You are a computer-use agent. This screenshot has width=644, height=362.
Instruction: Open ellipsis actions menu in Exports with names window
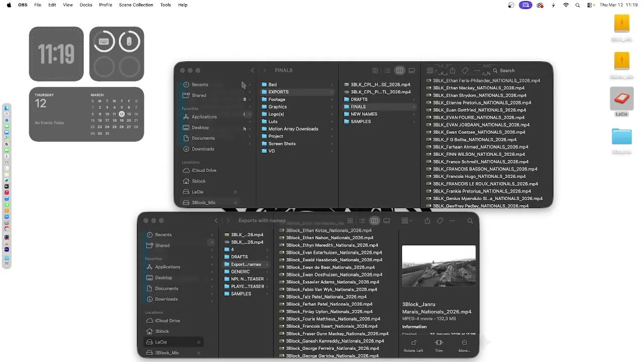coord(452,221)
